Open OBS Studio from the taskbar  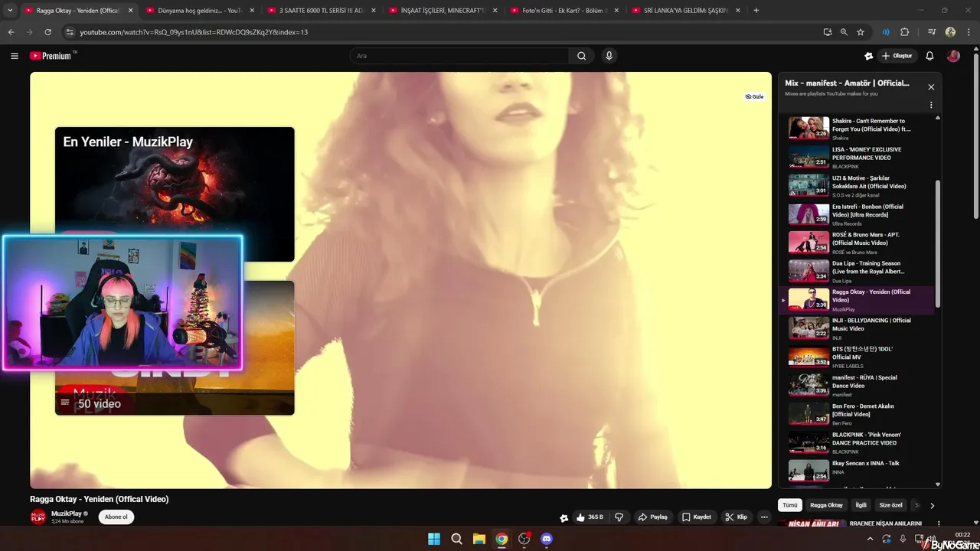click(x=524, y=539)
